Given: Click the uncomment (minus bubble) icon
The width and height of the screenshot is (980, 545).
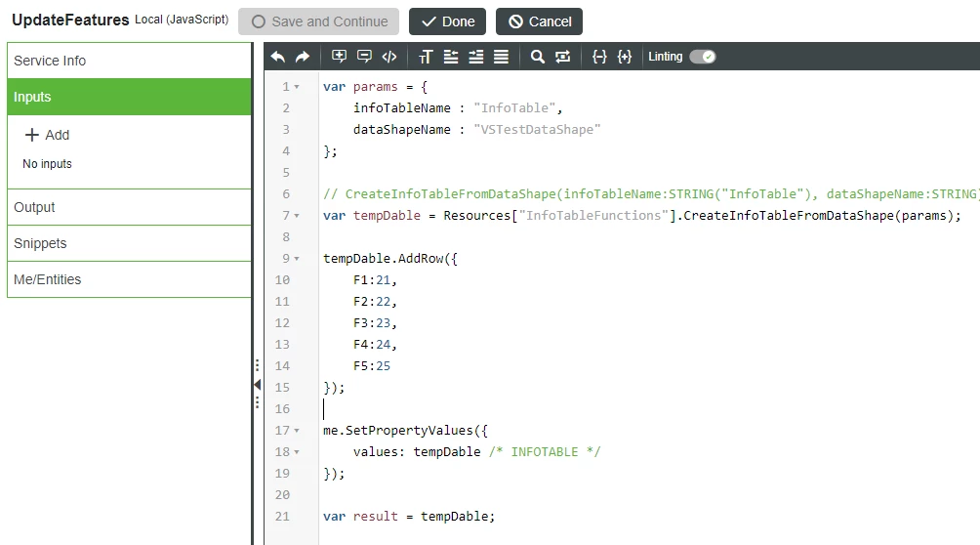Looking at the screenshot, I should pos(364,57).
